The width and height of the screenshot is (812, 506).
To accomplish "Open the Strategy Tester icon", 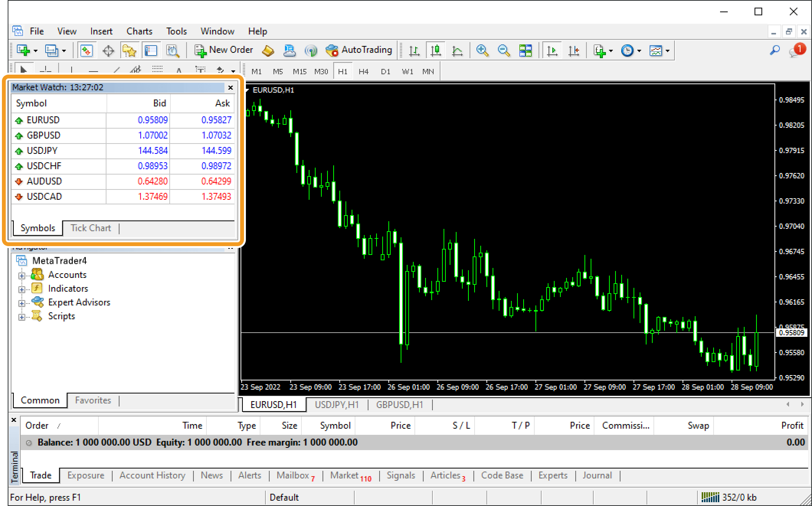I will pyautogui.click(x=173, y=51).
